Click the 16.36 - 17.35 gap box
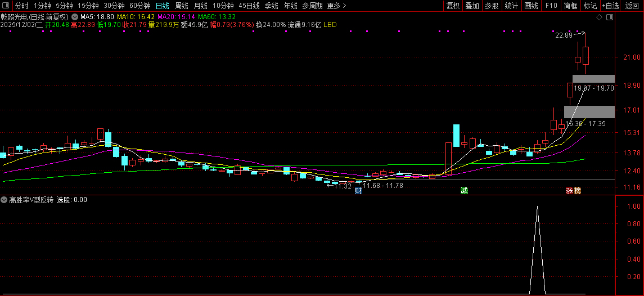Image resolution: width=644 pixels, height=296 pixels. click(589, 112)
